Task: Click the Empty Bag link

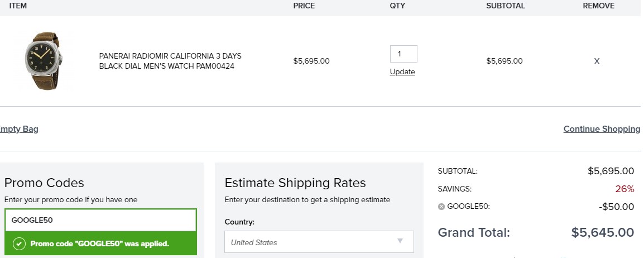Action: (19, 129)
